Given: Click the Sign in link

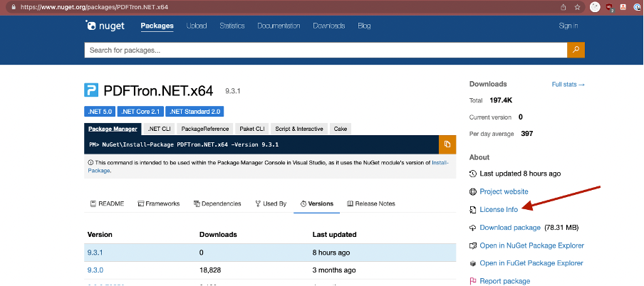Looking at the screenshot, I should click(x=568, y=26).
